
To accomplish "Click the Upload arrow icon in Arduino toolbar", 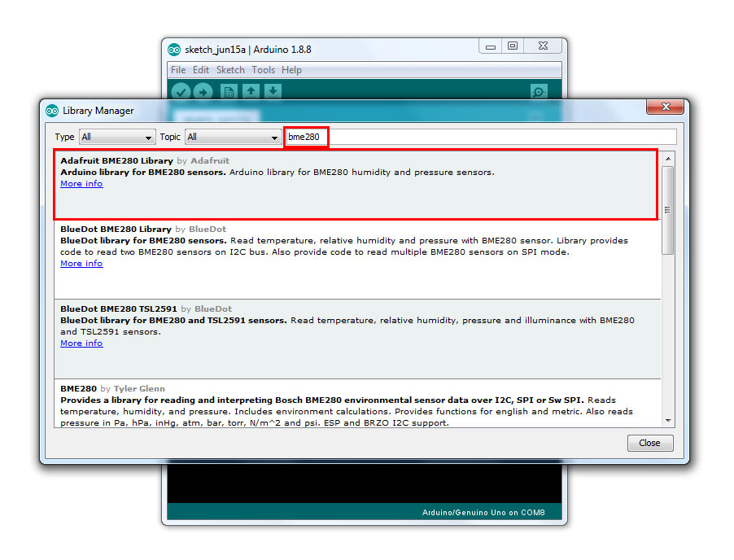I will [203, 91].
